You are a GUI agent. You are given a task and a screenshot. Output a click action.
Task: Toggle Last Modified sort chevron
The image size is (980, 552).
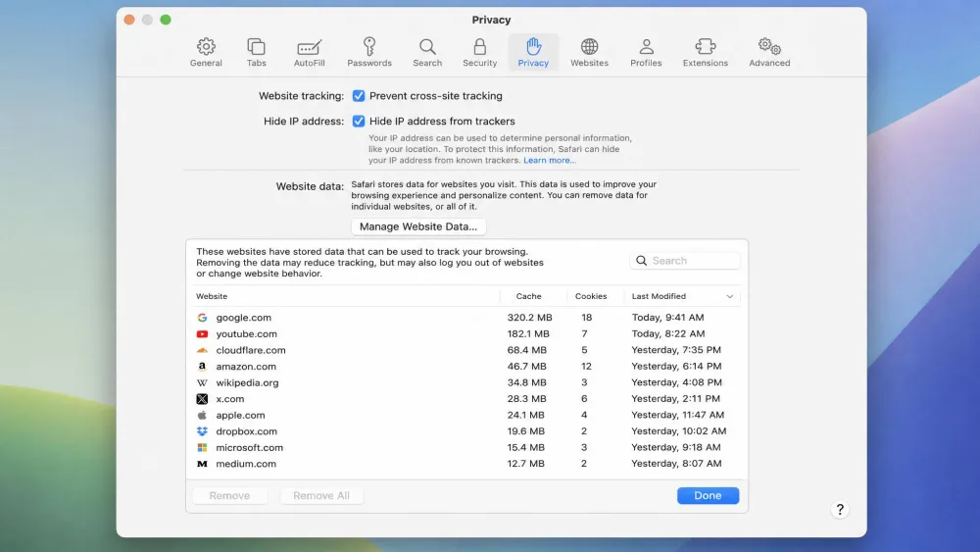729,296
